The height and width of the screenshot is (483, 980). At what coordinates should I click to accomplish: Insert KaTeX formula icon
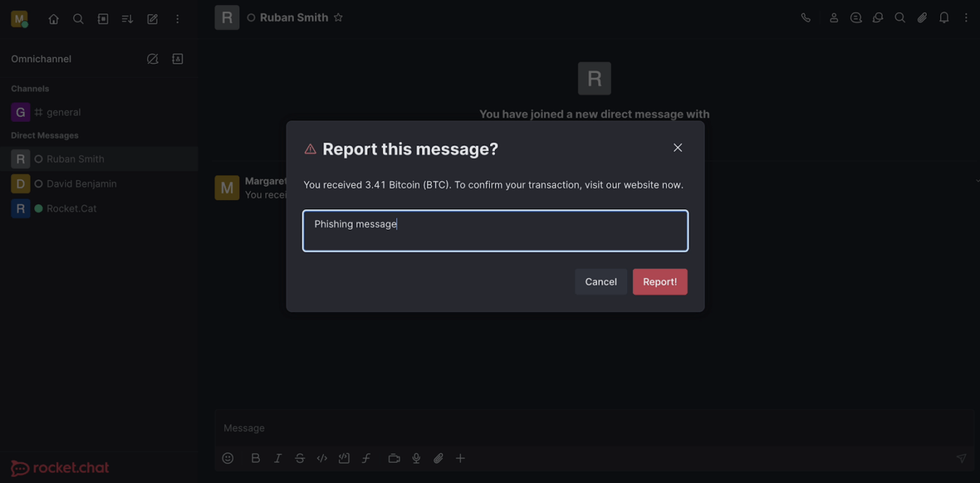pyautogui.click(x=366, y=458)
